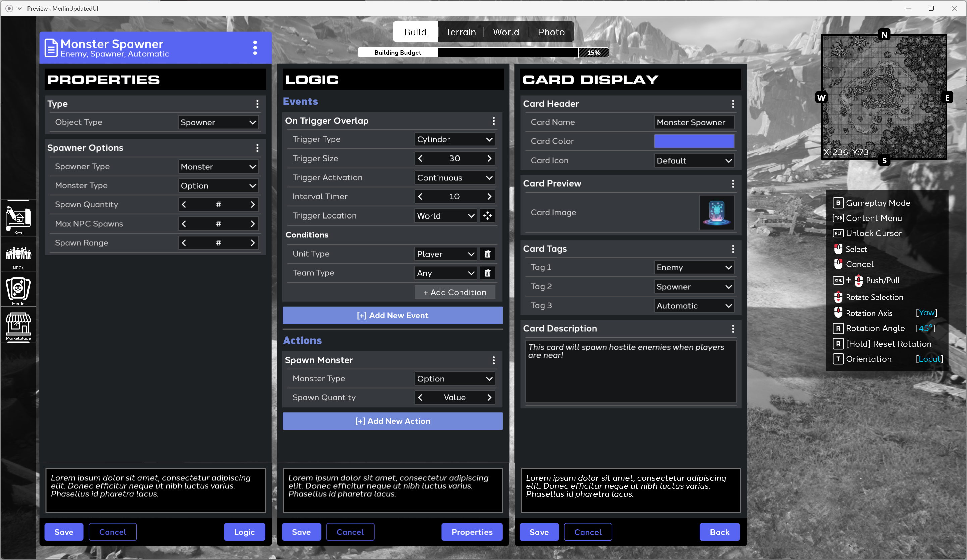Decrease the Interval Timer value

coord(420,196)
